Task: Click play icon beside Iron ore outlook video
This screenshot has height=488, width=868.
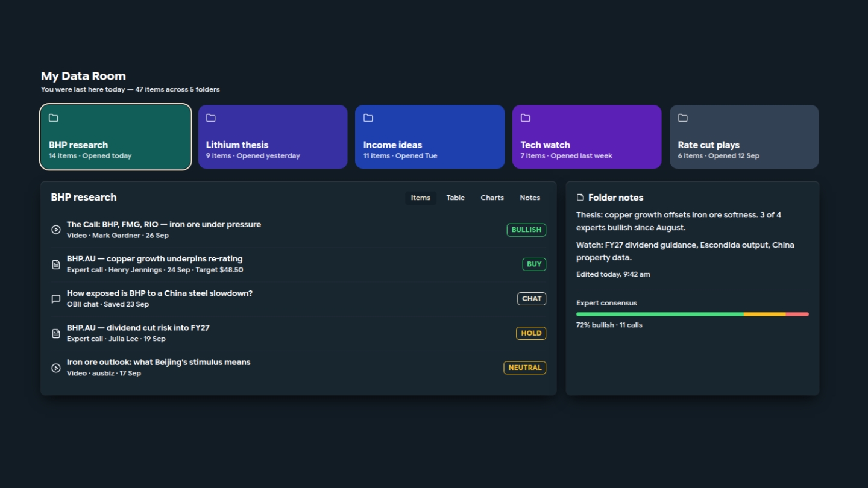Action: tap(56, 368)
